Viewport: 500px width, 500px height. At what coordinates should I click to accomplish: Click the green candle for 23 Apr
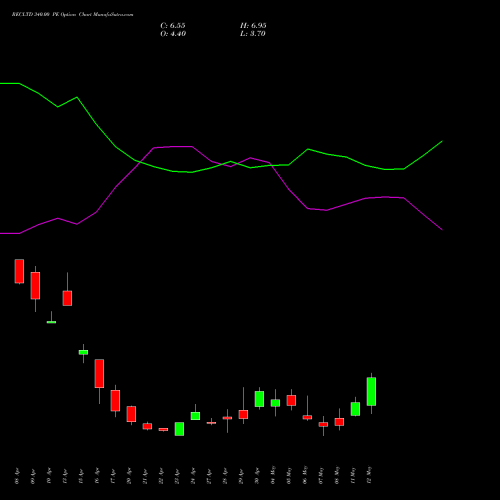(179, 429)
